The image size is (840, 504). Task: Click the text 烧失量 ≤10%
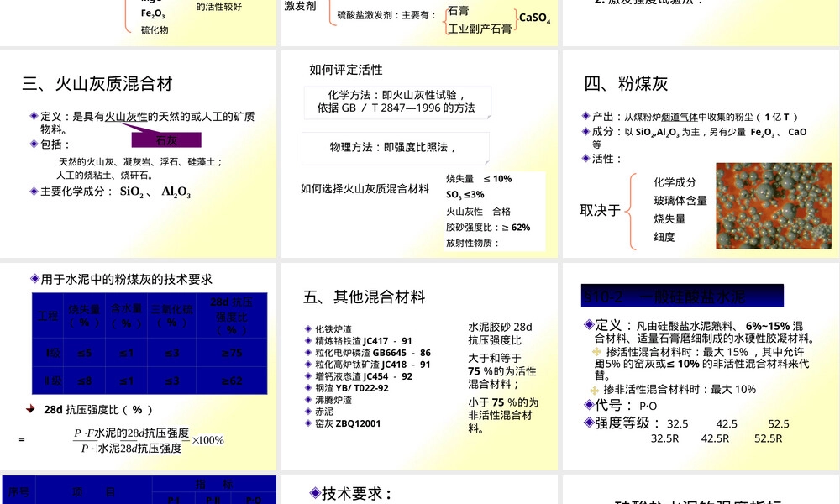[x=479, y=179]
